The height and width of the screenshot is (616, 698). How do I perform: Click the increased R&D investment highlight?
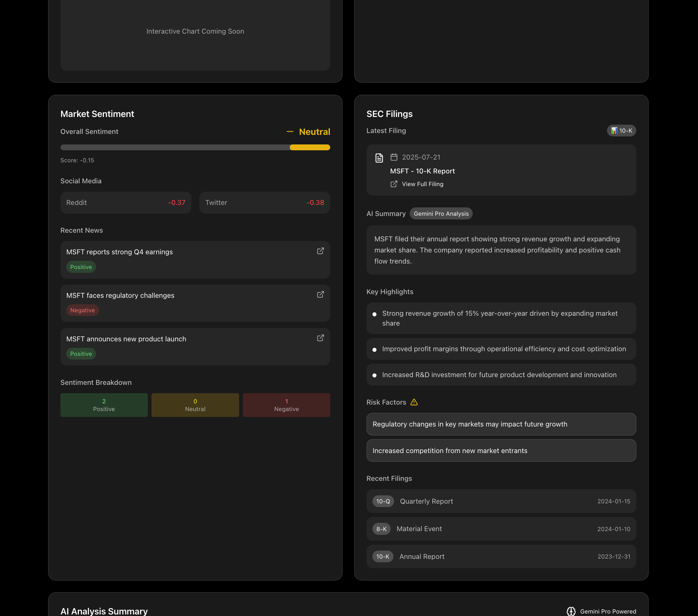pos(501,375)
